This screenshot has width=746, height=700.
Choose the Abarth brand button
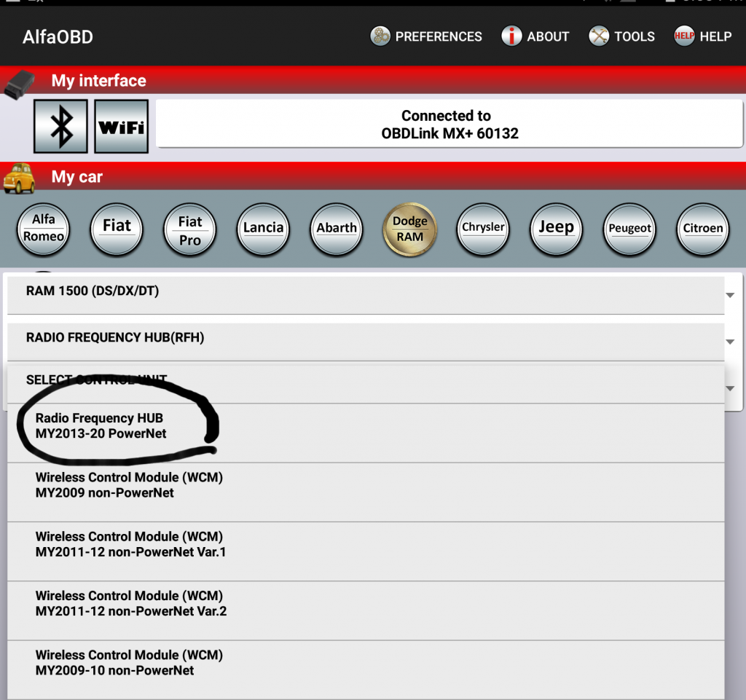coord(337,229)
